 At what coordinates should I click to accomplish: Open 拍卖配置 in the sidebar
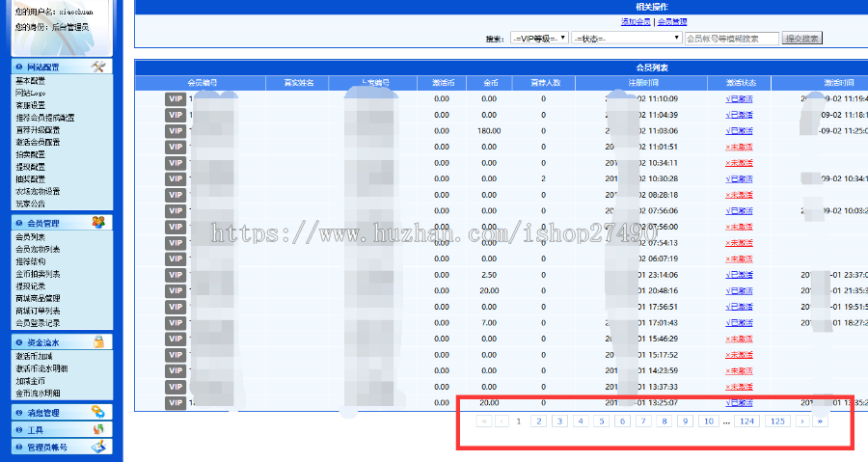31,154
